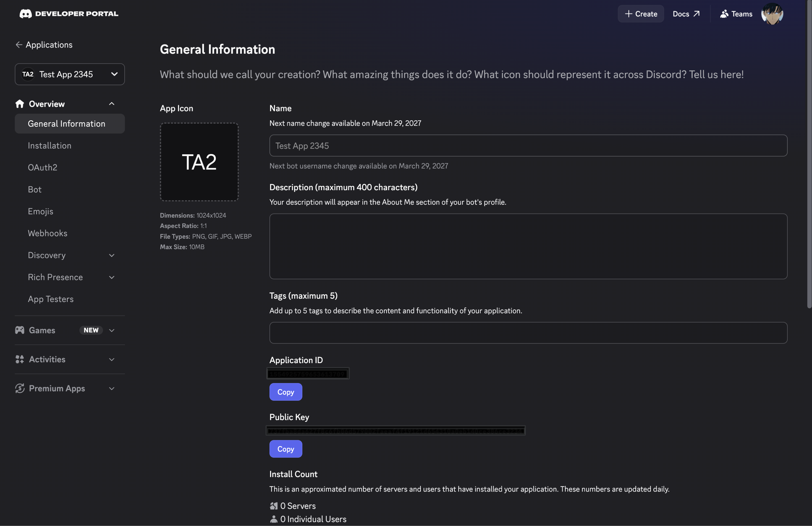Focus the Description text area
Image resolution: width=812 pixels, height=526 pixels.
click(x=528, y=246)
